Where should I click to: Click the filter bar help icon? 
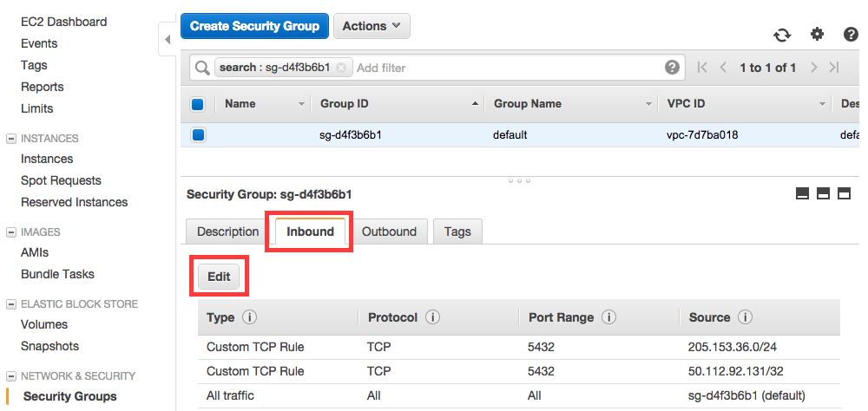point(672,68)
